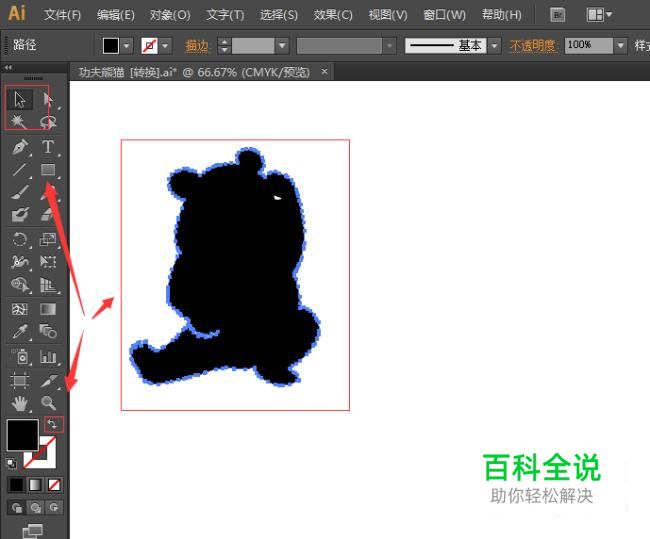Expand the control bar stroke color dropdown

click(165, 46)
